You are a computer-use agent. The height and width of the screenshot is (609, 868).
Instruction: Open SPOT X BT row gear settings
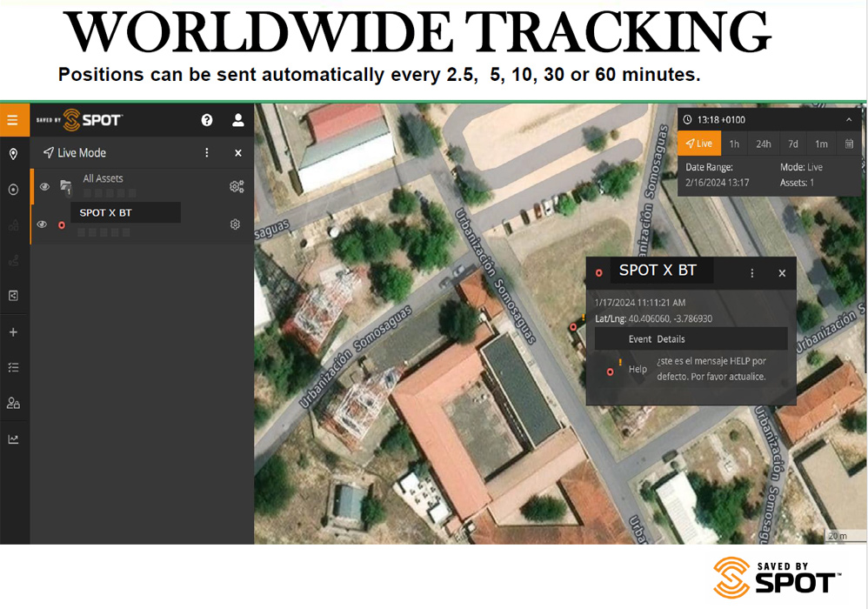[236, 224]
